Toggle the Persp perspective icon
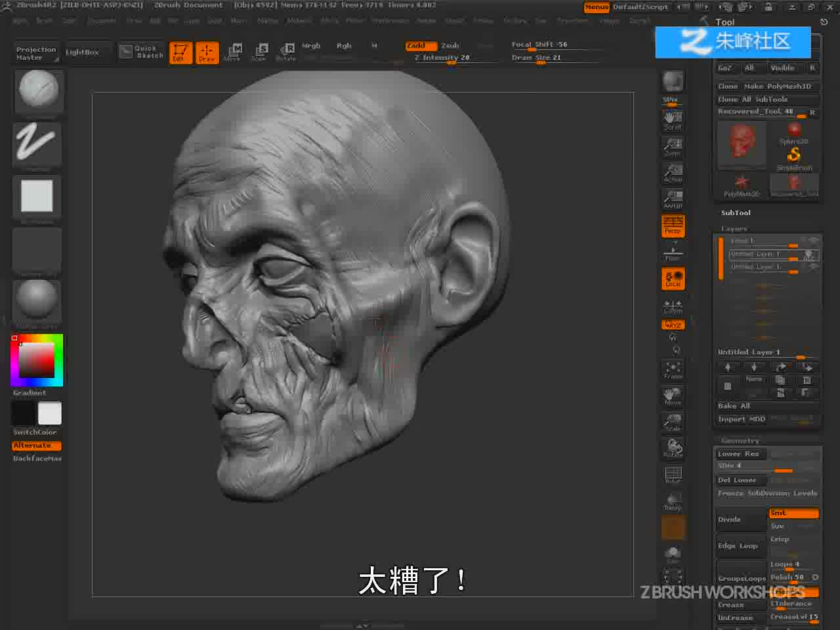 673,225
